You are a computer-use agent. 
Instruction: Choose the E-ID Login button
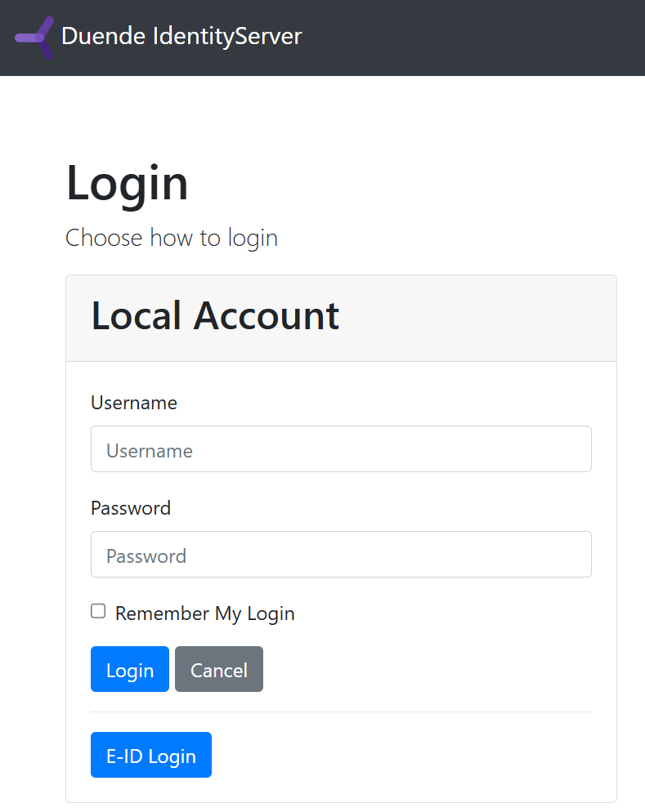point(151,756)
